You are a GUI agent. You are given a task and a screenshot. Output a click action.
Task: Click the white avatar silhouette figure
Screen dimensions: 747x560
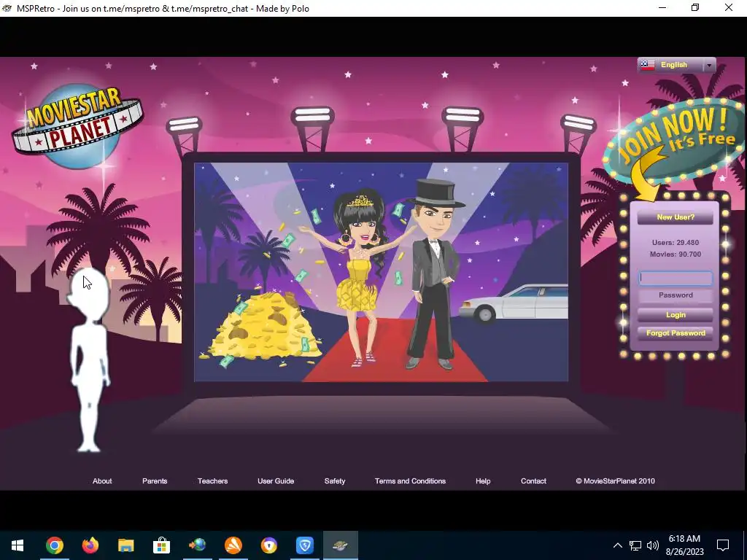[89, 362]
